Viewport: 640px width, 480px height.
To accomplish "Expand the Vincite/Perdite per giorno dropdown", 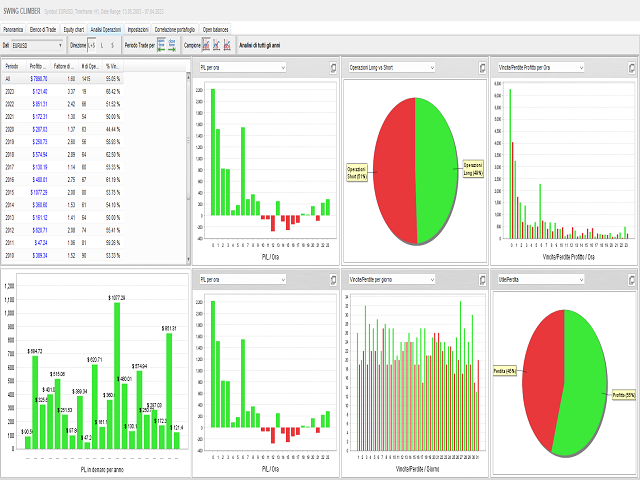I will click(x=392, y=280).
